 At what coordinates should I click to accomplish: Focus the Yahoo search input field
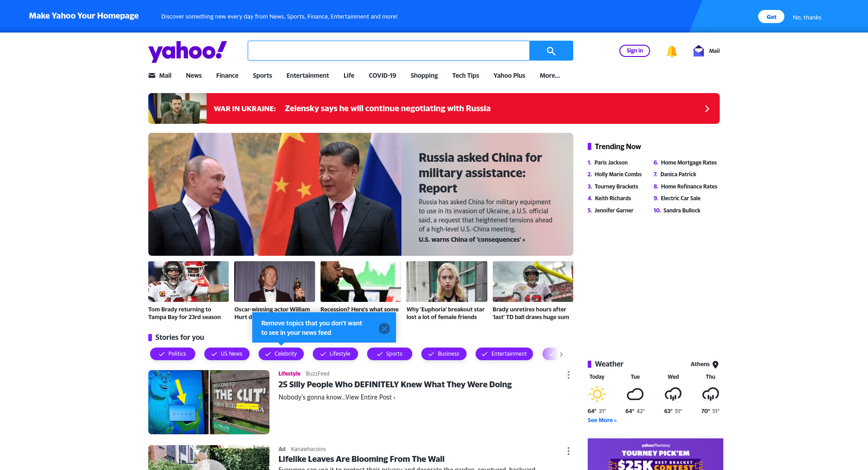(x=389, y=51)
